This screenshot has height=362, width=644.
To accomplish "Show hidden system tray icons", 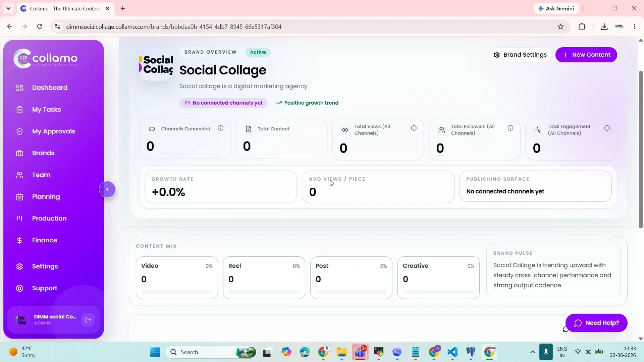I will (532, 352).
